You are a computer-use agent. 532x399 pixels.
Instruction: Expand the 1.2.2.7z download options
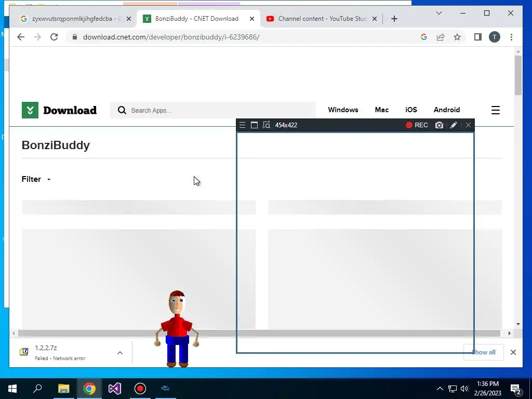point(120,353)
